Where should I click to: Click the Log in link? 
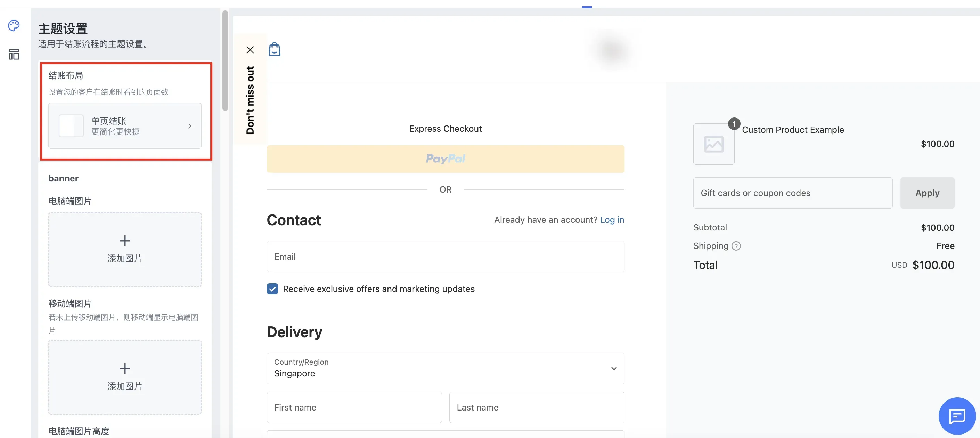pyautogui.click(x=612, y=220)
